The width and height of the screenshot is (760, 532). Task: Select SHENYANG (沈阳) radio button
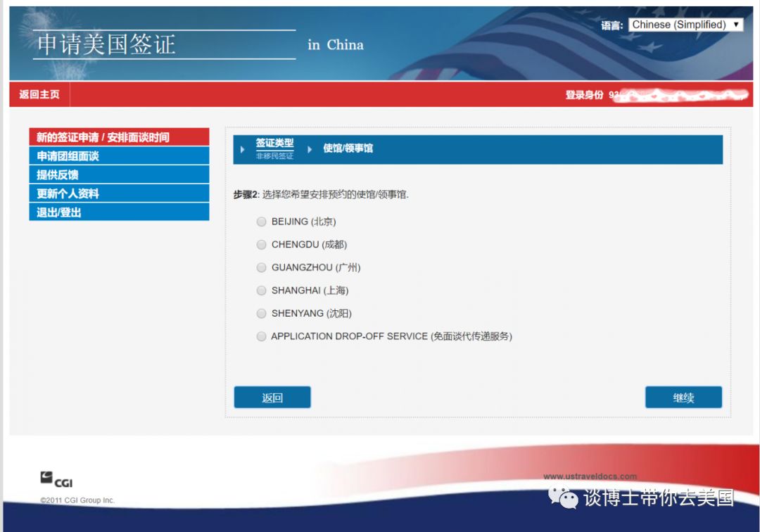pyautogui.click(x=261, y=313)
